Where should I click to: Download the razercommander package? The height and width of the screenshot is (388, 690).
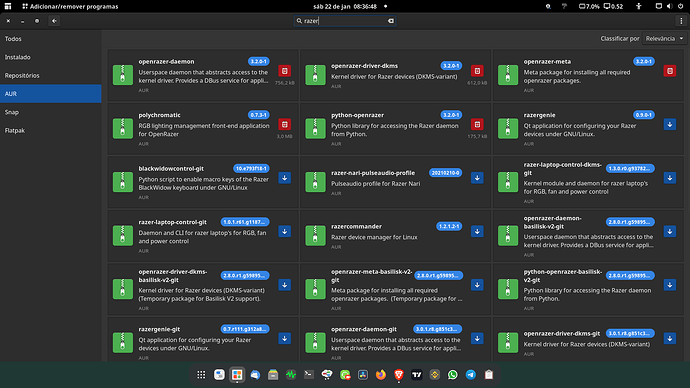477,231
